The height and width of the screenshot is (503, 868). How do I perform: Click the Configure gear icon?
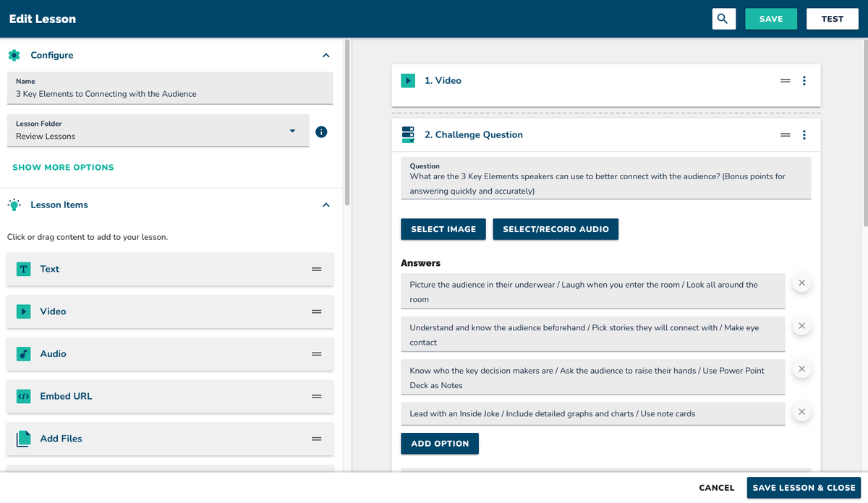(x=14, y=55)
